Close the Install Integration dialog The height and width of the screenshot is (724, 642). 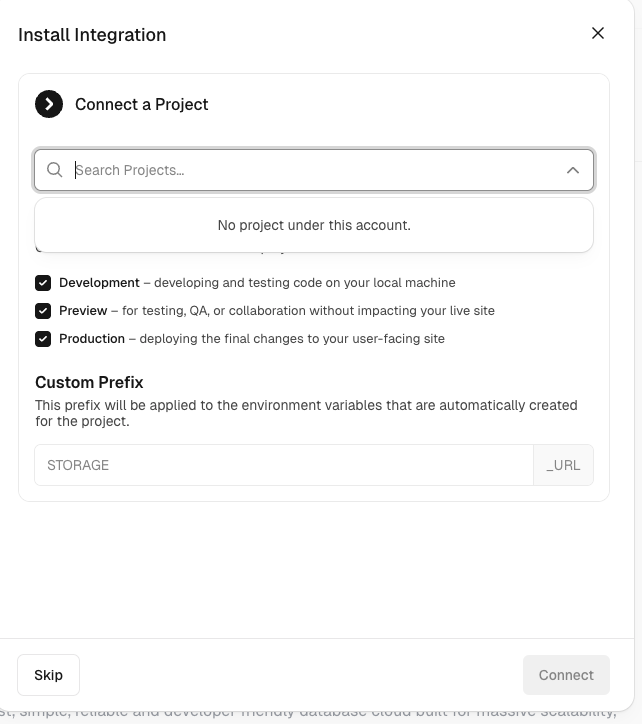coord(598,33)
